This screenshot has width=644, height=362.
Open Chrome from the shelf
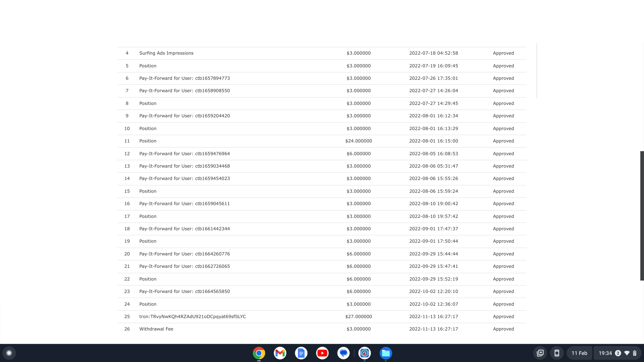(259, 353)
